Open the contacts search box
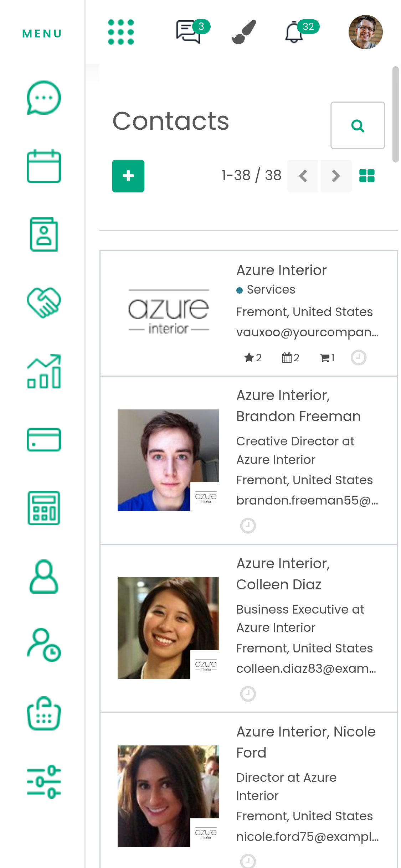401x868 pixels. [358, 125]
